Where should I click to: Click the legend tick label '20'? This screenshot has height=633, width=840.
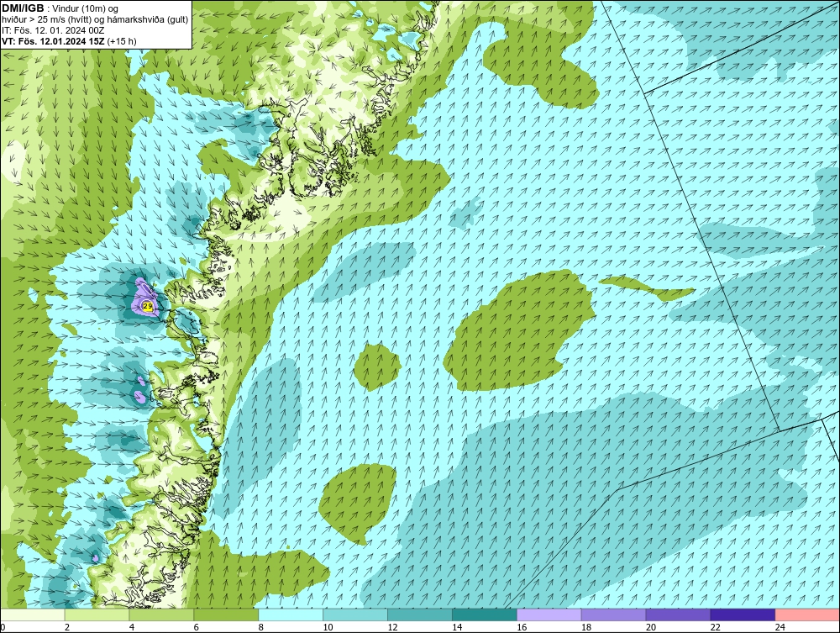[x=651, y=627]
